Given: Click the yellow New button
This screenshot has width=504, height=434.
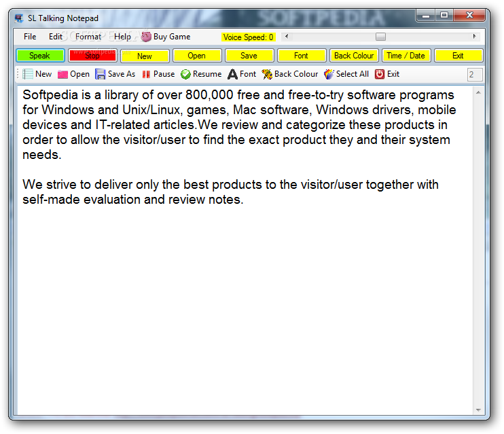Looking at the screenshot, I should [x=145, y=56].
